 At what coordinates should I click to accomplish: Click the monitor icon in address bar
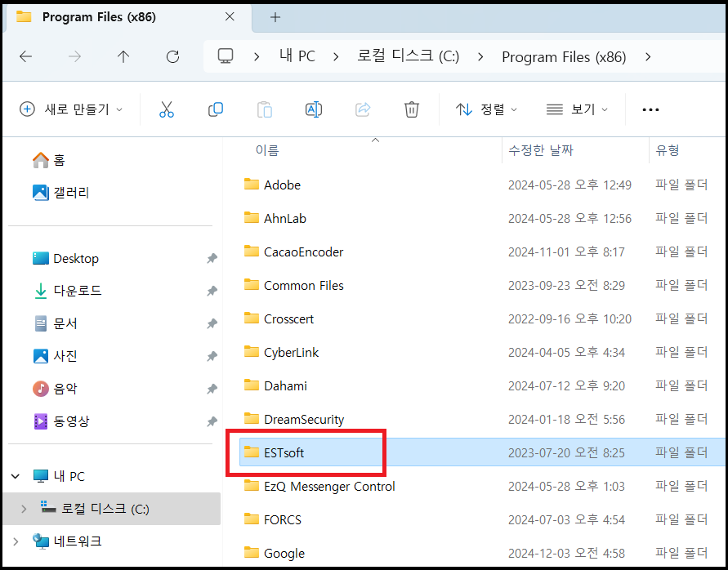(x=226, y=56)
